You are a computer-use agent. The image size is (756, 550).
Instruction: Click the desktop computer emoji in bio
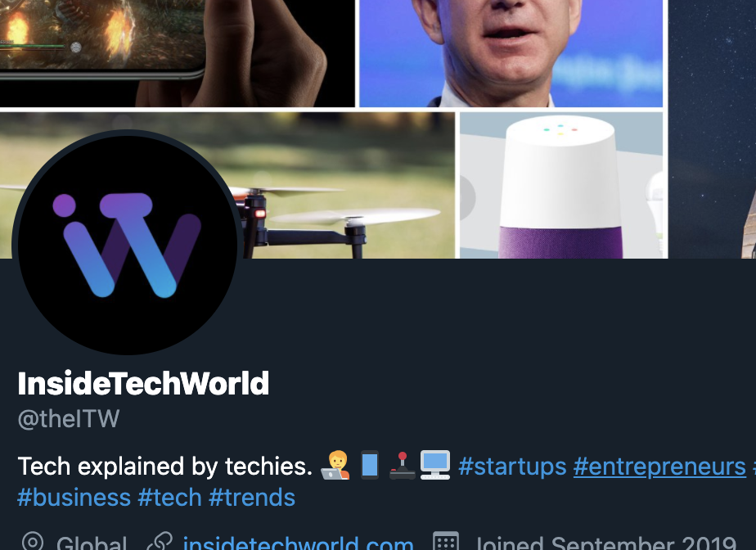point(435,465)
